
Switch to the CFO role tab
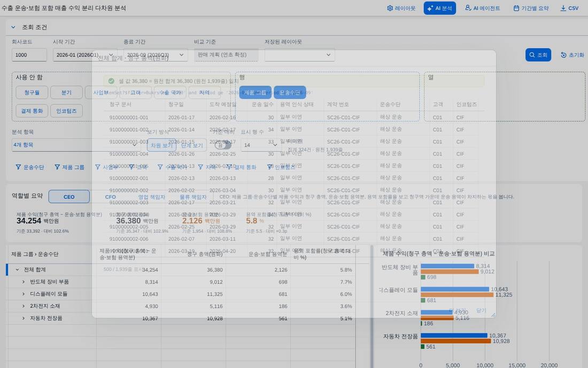(110, 196)
